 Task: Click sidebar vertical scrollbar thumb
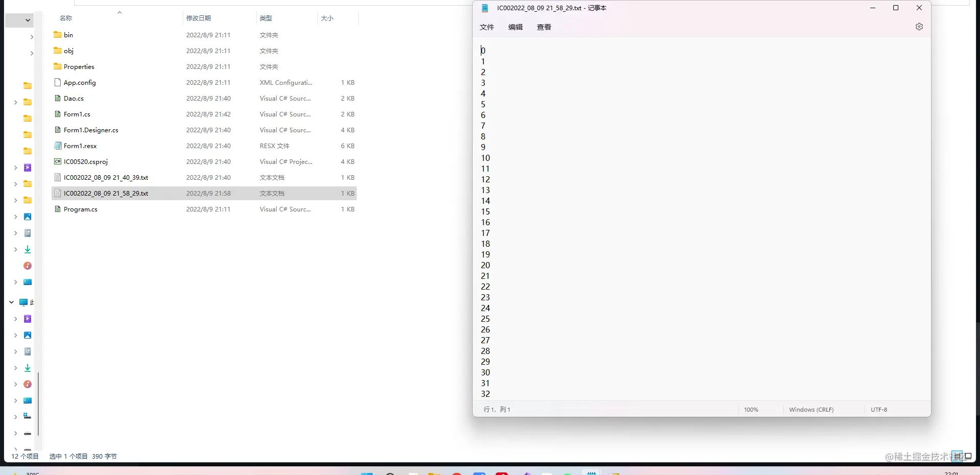coord(38,403)
